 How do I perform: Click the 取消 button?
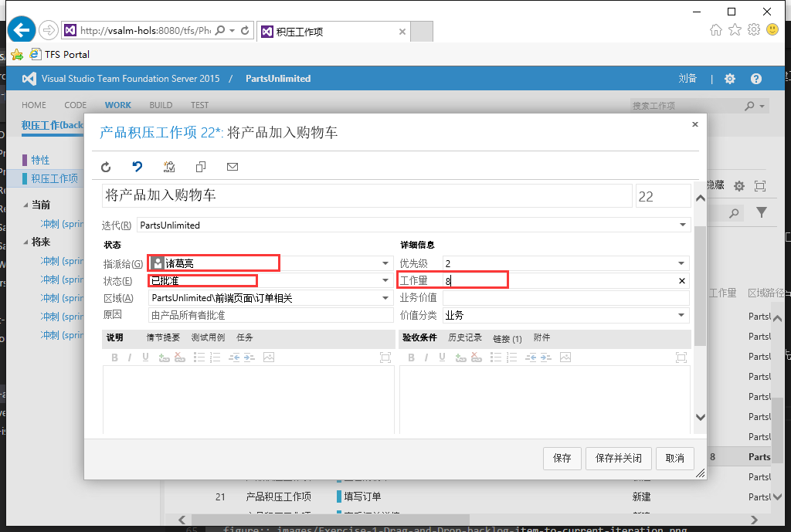674,458
